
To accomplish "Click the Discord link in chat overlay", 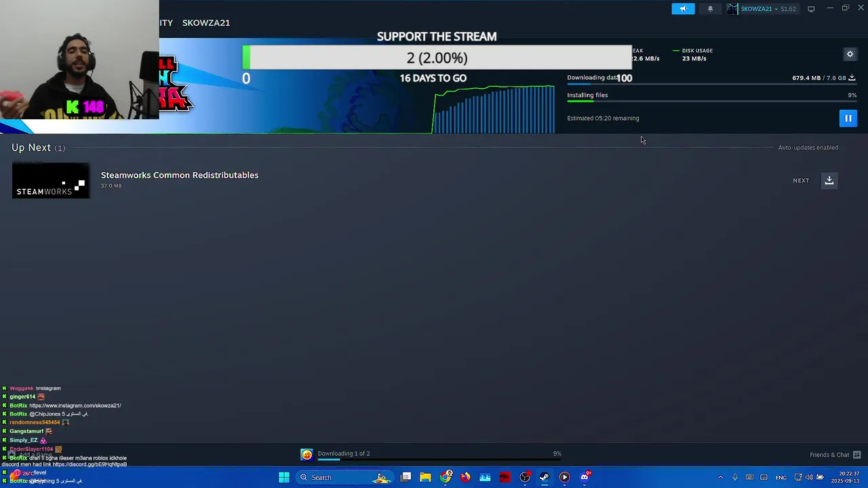I will coord(90,464).
